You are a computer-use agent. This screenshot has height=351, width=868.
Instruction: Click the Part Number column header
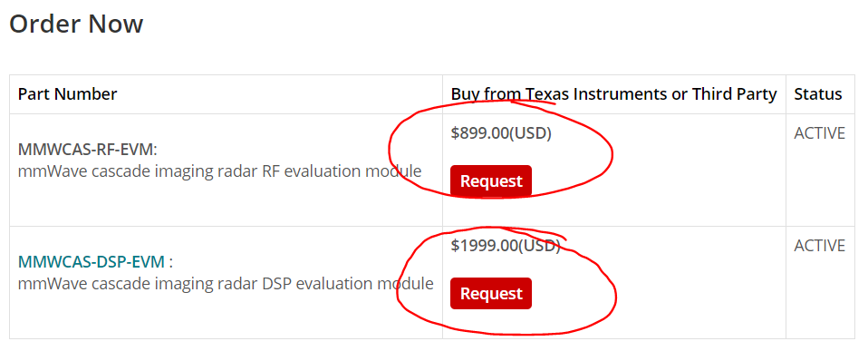pos(67,94)
